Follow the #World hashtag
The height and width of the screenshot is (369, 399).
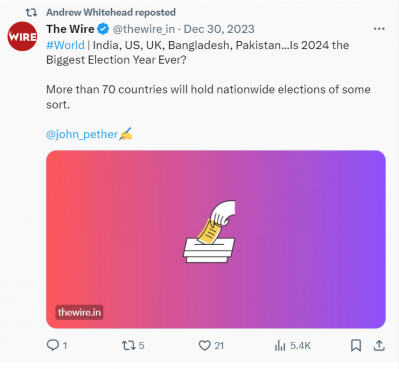(x=65, y=45)
